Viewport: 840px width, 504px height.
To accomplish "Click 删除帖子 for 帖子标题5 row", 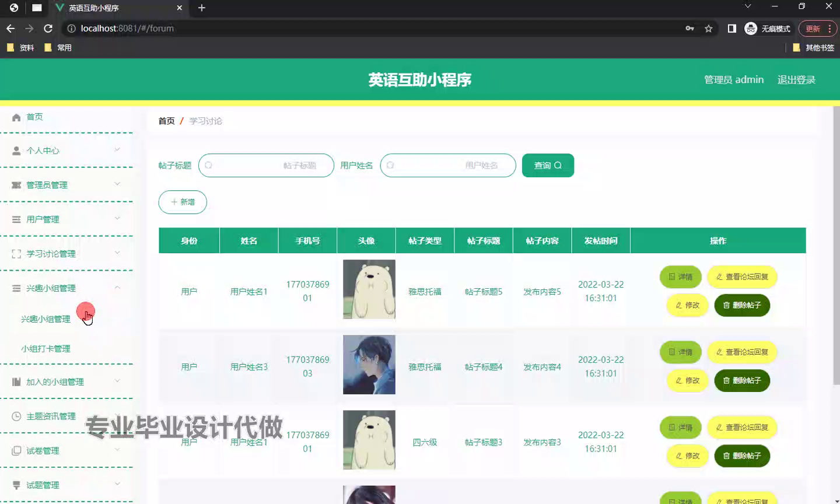I will 742,305.
